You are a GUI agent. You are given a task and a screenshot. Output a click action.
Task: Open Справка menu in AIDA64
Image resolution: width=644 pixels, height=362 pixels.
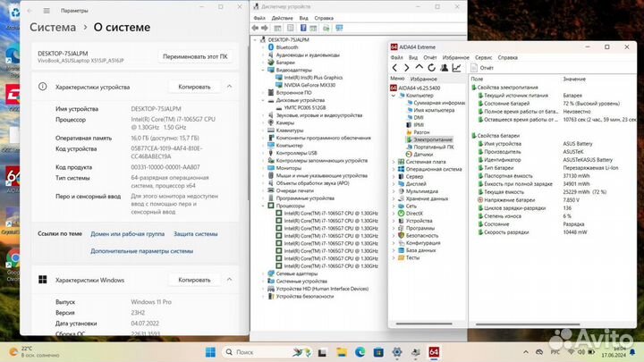[x=508, y=57]
